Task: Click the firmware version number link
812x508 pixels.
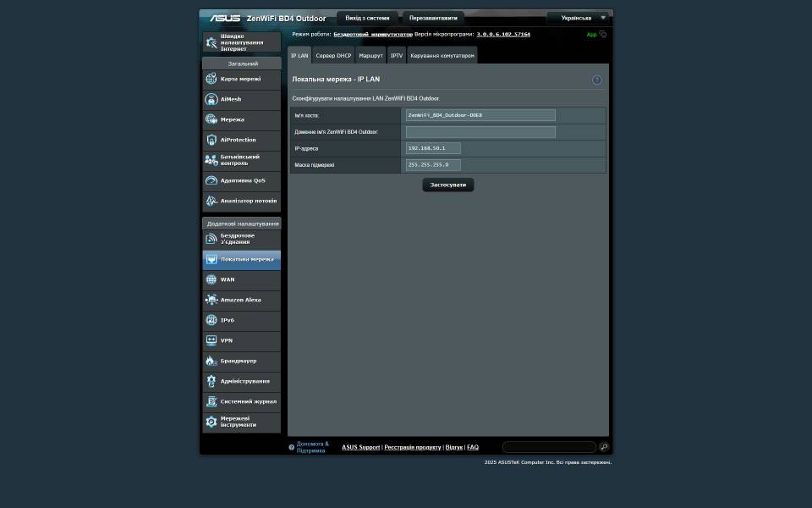Action: (x=503, y=35)
